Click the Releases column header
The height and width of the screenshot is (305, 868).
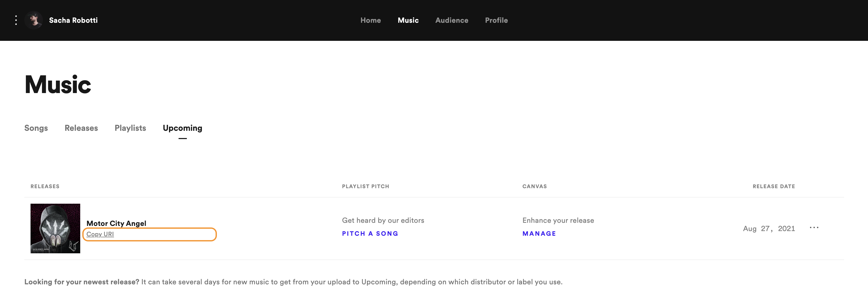45,186
